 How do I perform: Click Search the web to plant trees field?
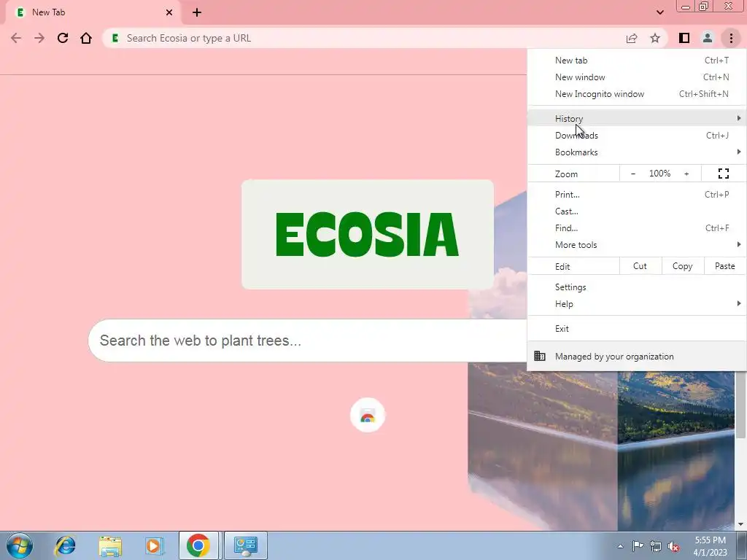(x=307, y=341)
